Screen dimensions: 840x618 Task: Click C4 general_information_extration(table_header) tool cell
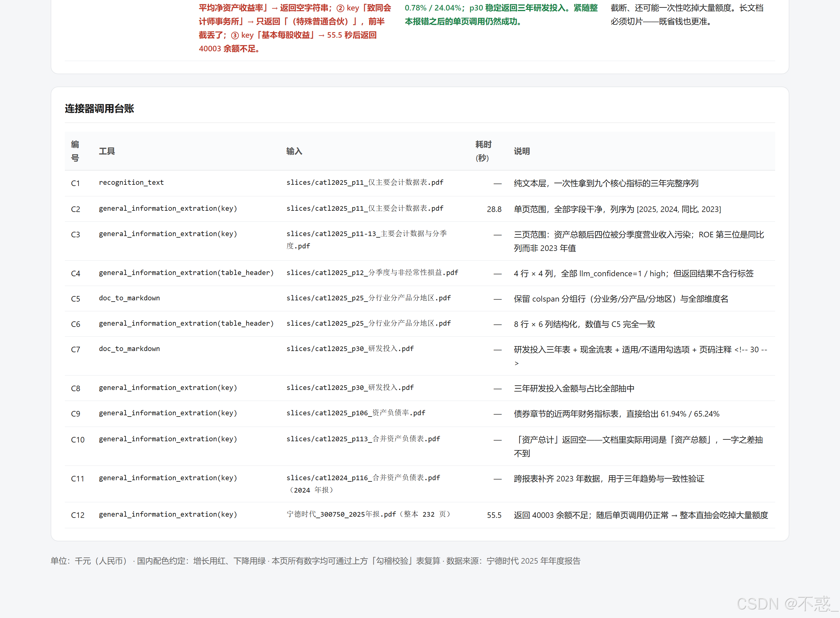point(186,273)
